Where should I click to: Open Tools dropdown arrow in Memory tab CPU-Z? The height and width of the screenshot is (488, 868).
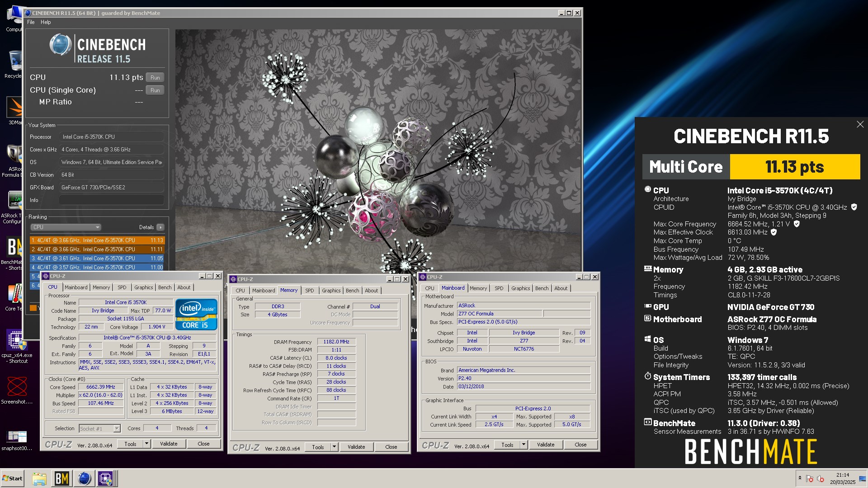point(334,447)
